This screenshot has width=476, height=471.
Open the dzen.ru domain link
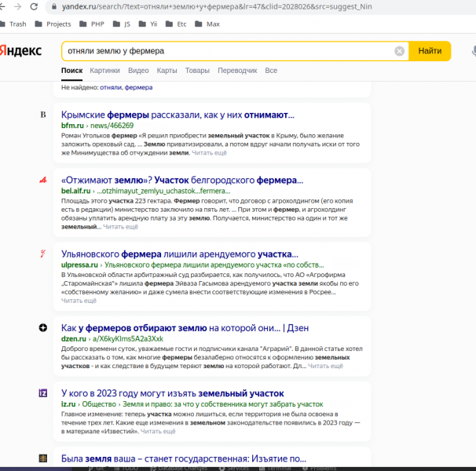click(x=74, y=338)
